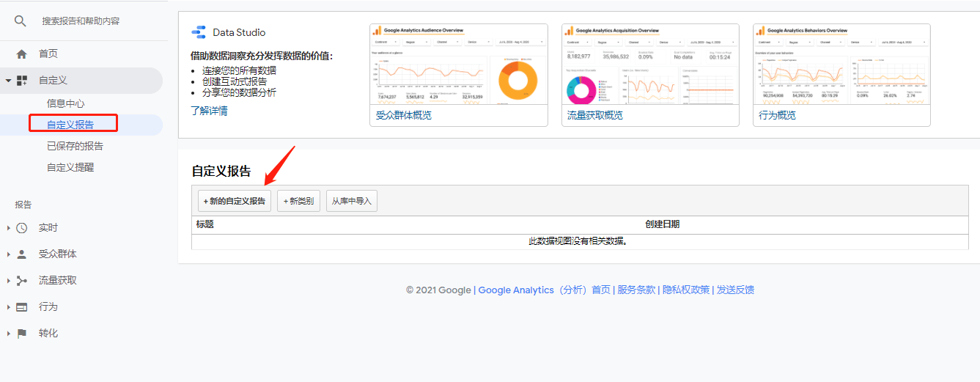The height and width of the screenshot is (382, 980).
Task: Click the 了解详情 link
Action: [x=209, y=111]
